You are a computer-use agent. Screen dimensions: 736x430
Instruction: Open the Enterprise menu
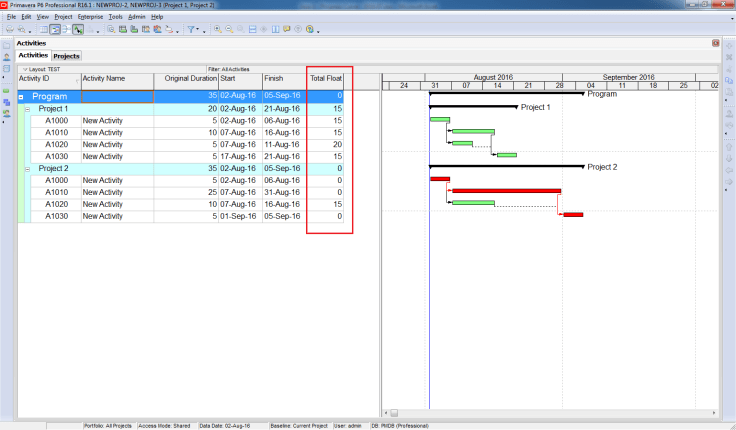[90, 17]
